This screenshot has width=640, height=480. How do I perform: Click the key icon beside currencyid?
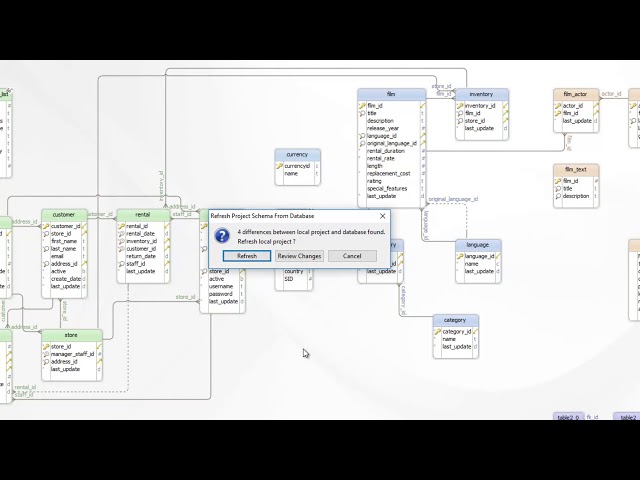click(280, 166)
